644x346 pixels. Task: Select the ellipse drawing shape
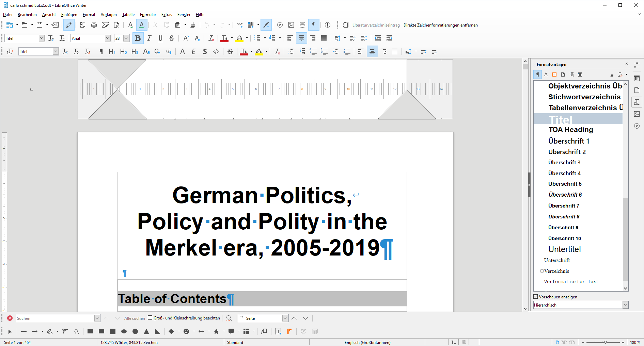(x=124, y=331)
